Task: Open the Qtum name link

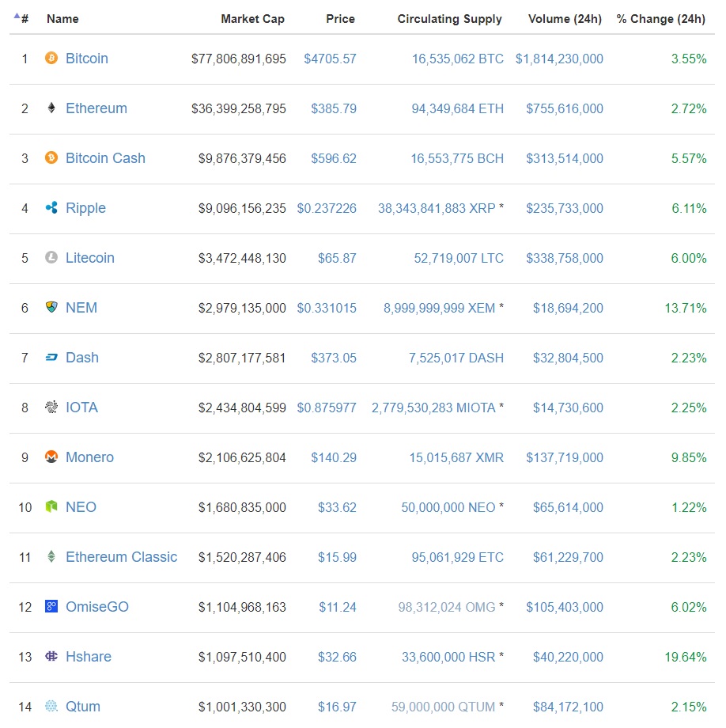Action: pos(82,707)
